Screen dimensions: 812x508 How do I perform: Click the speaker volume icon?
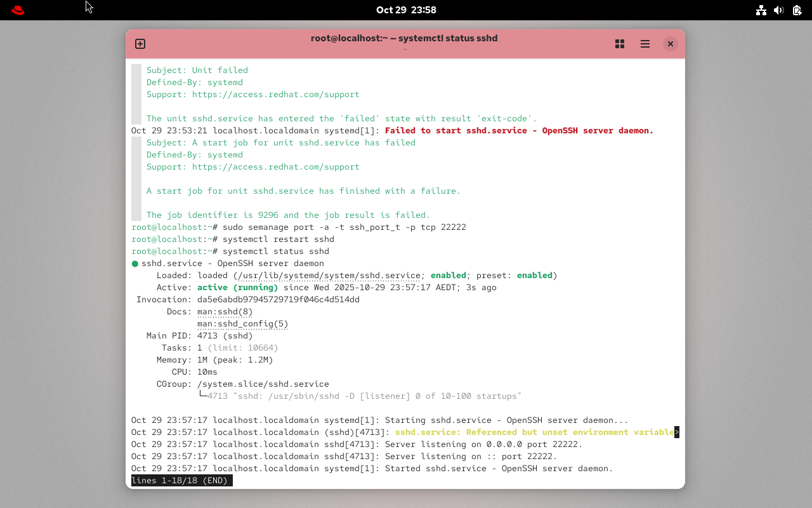click(779, 10)
